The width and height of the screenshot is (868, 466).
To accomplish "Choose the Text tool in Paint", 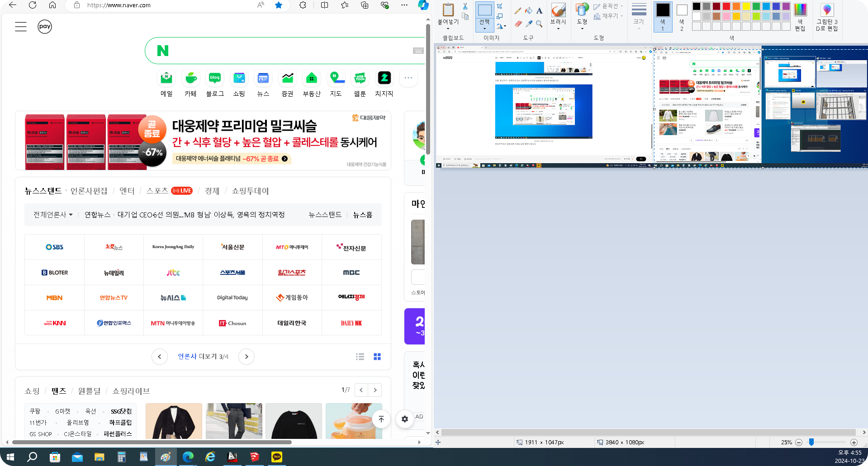I will (539, 11).
